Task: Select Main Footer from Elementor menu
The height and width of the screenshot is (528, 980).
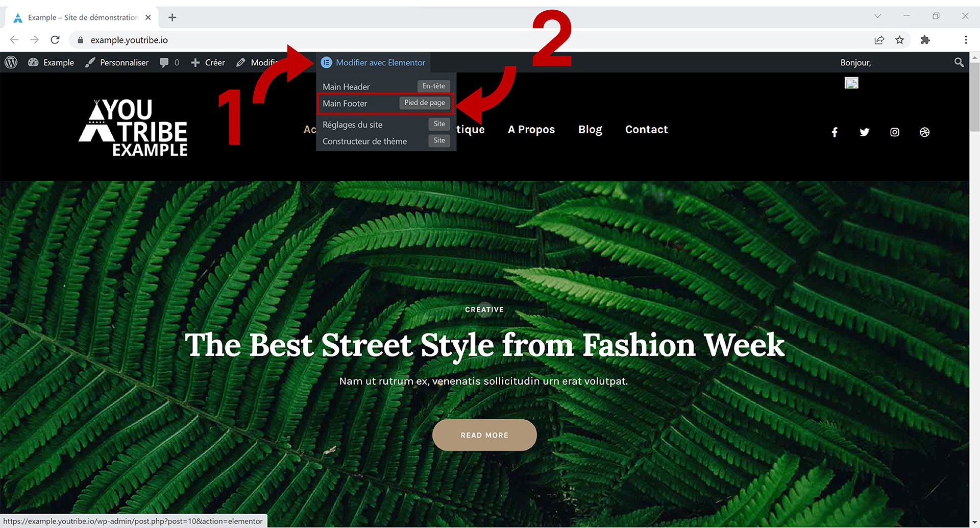Action: pyautogui.click(x=345, y=104)
